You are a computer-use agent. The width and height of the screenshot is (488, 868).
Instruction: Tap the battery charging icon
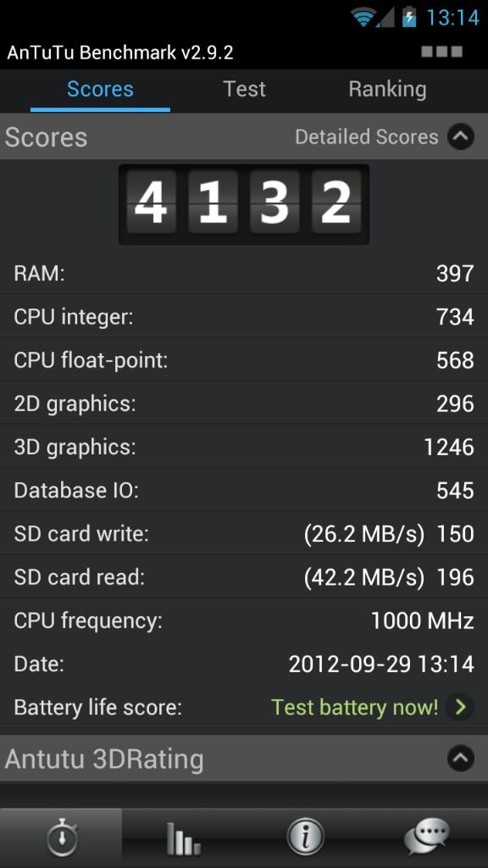click(408, 17)
